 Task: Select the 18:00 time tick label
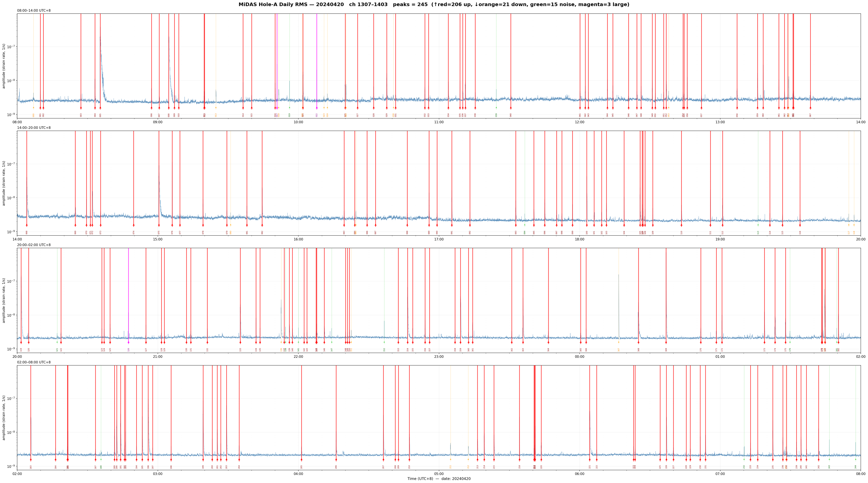pos(580,239)
